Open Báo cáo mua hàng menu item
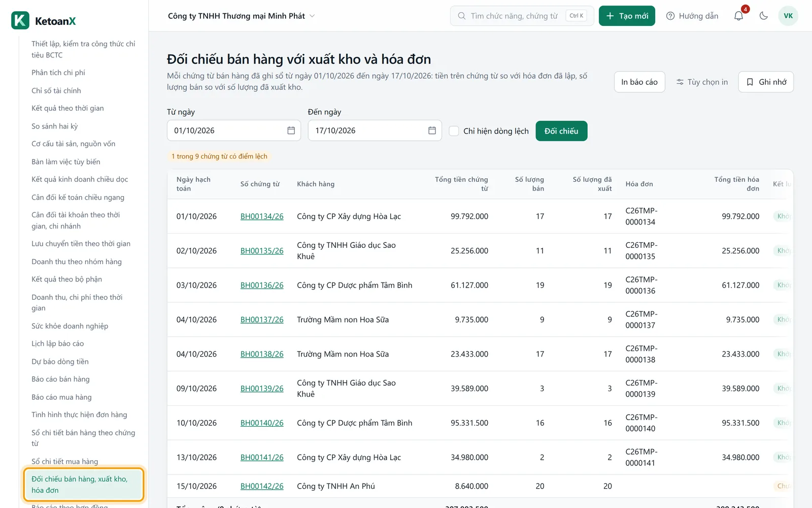The width and height of the screenshot is (812, 508). coord(61,397)
